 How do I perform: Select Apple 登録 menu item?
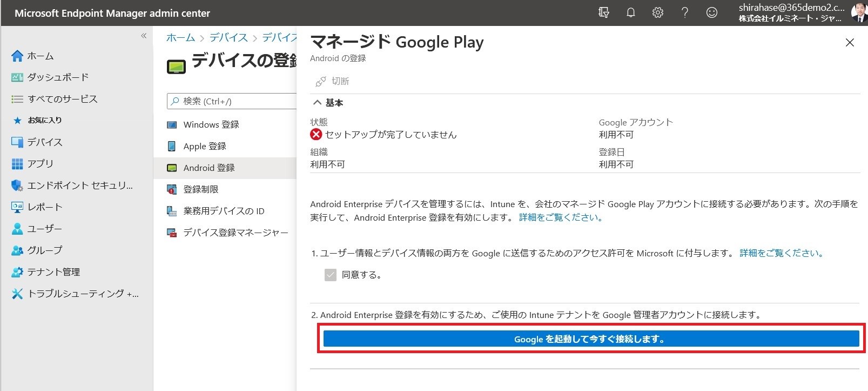pos(205,147)
